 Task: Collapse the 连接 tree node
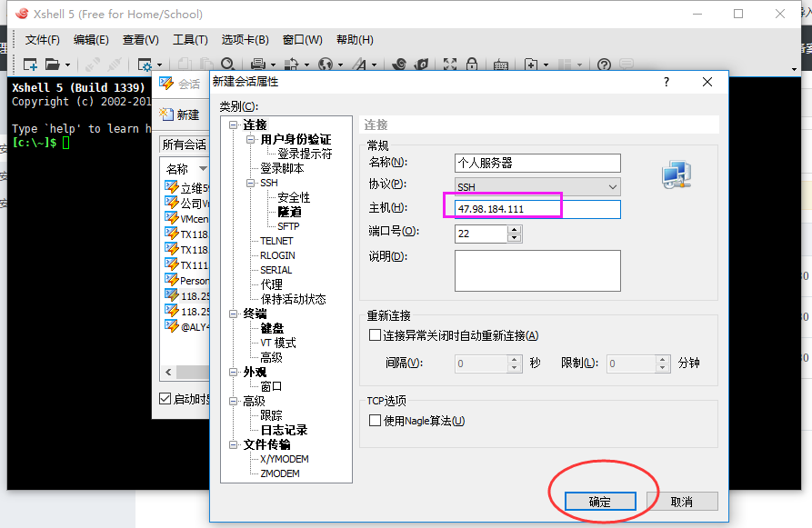coord(234,125)
